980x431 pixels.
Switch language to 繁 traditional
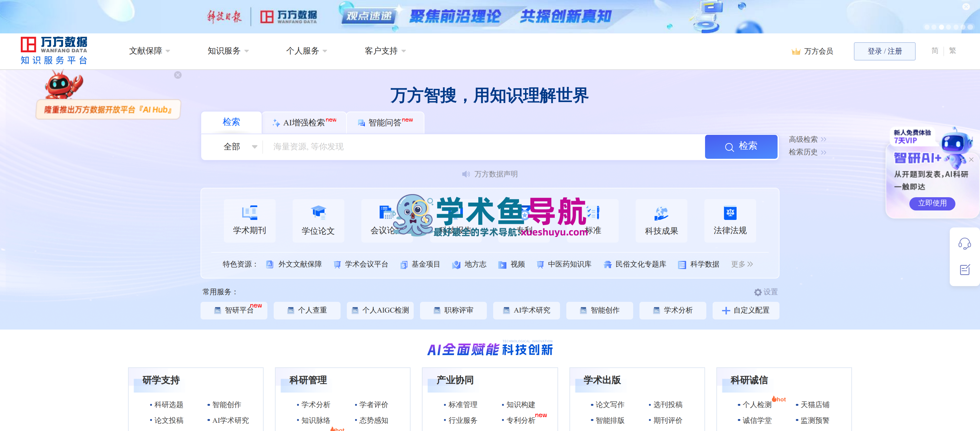click(952, 51)
